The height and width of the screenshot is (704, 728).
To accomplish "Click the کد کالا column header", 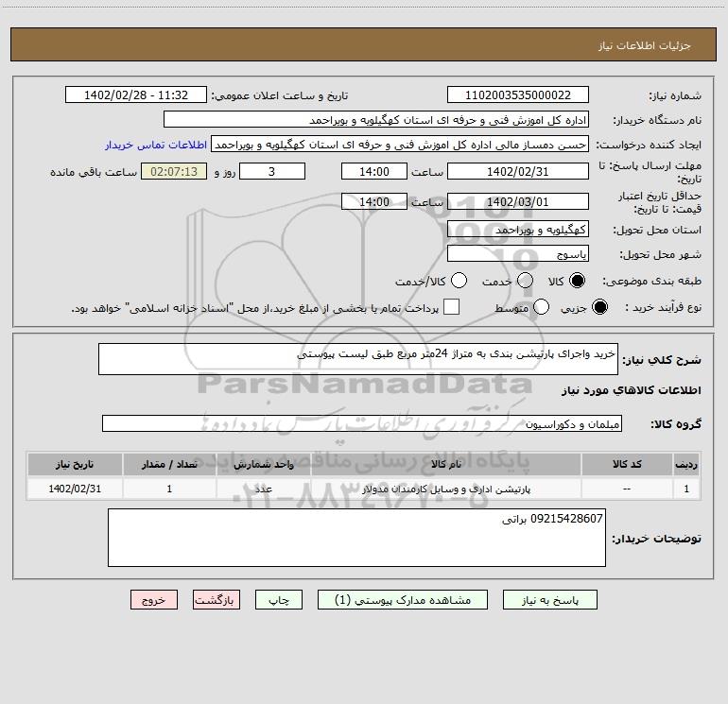I will pos(627,464).
